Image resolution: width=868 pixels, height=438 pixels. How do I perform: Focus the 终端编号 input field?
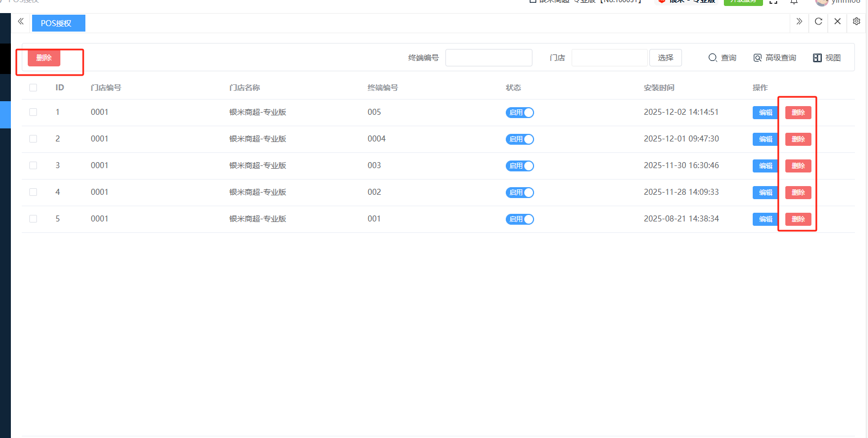488,58
